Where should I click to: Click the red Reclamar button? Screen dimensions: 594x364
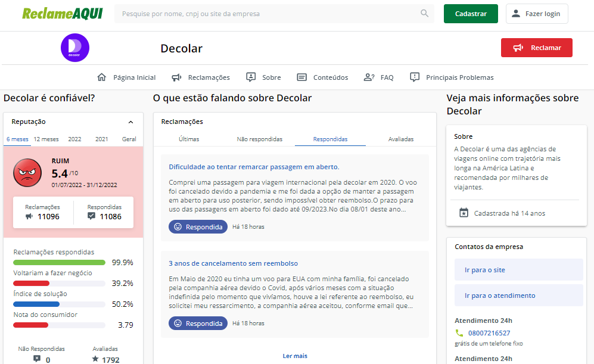pyautogui.click(x=536, y=48)
